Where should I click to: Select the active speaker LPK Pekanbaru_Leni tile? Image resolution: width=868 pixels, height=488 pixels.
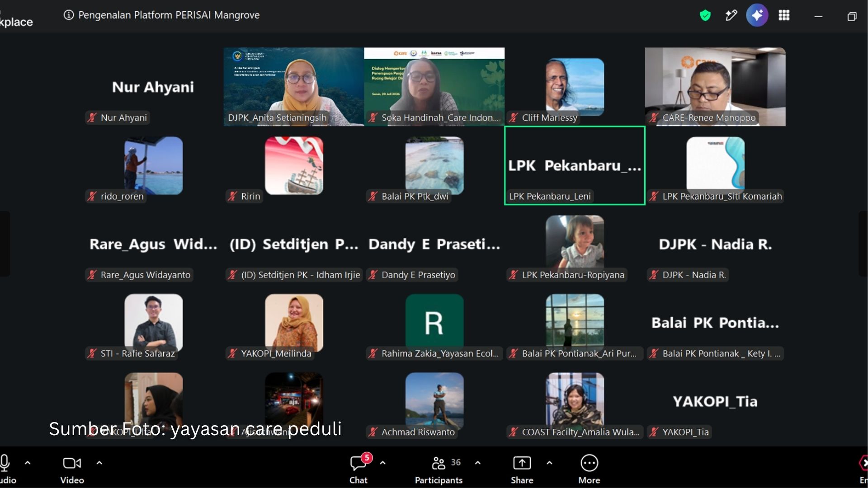pyautogui.click(x=575, y=165)
